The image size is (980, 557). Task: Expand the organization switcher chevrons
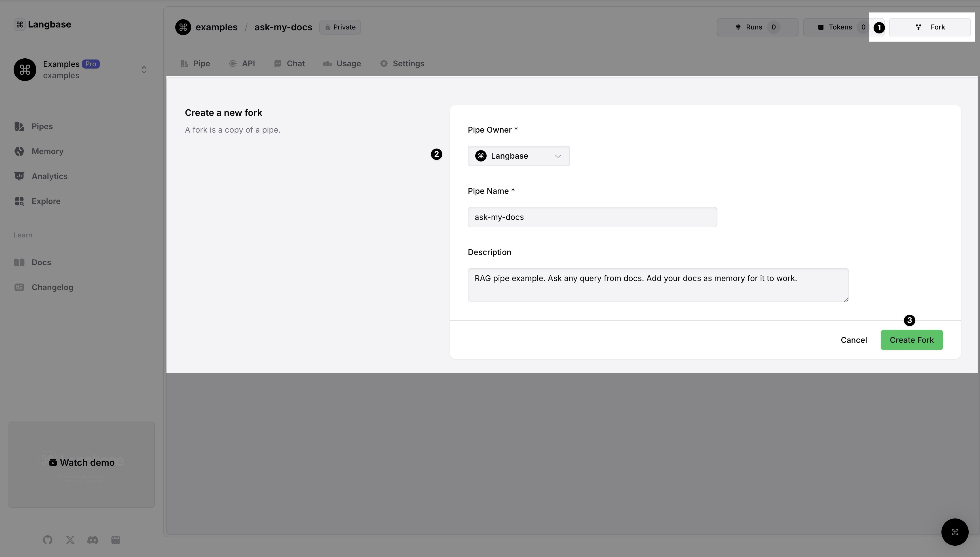click(x=144, y=70)
